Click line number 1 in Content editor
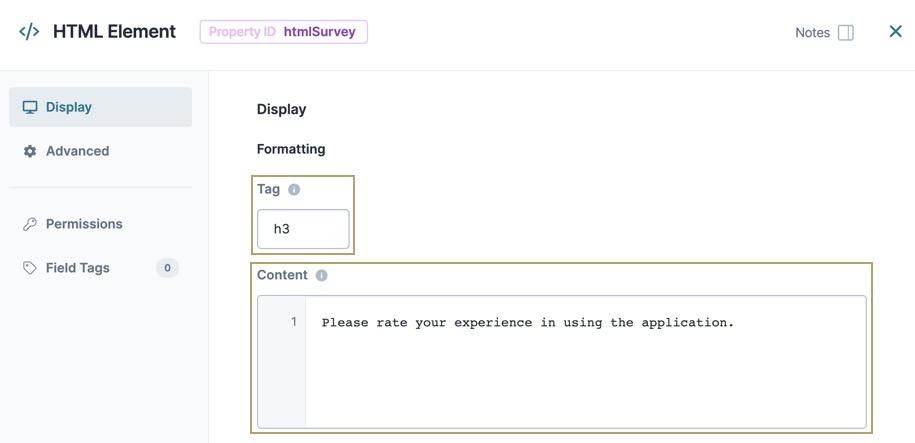 pyautogui.click(x=294, y=322)
